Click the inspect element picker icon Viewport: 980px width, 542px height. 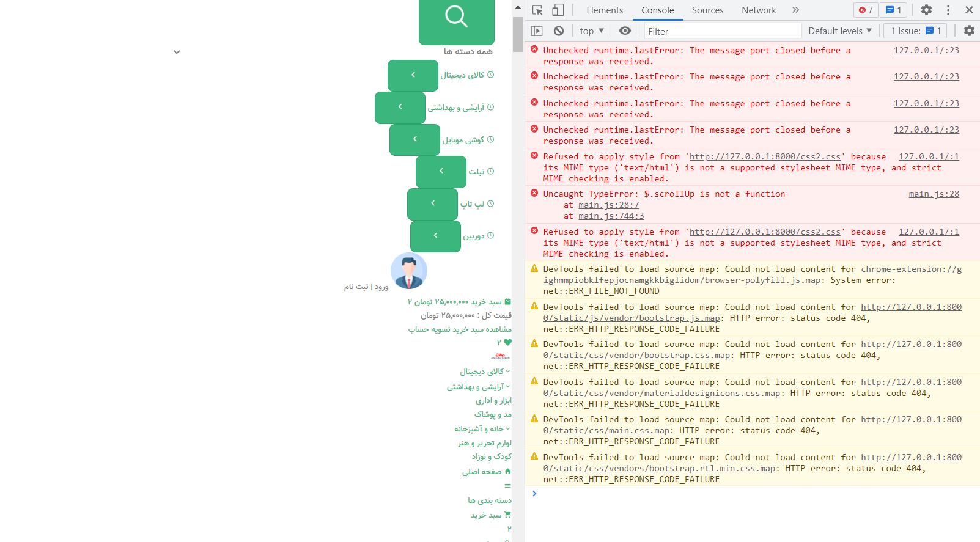[x=537, y=10]
